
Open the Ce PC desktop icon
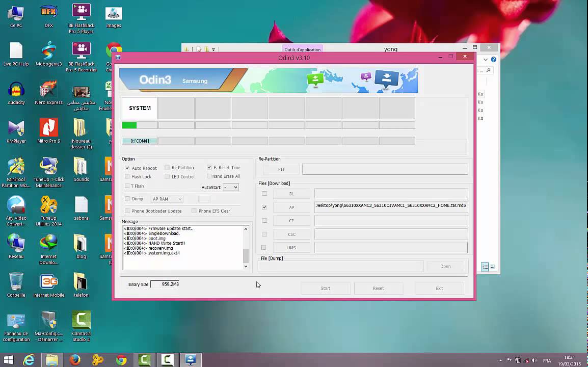point(16,17)
